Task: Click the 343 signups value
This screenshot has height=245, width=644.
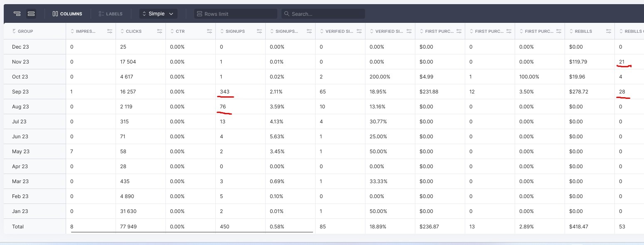Action: coord(225,92)
